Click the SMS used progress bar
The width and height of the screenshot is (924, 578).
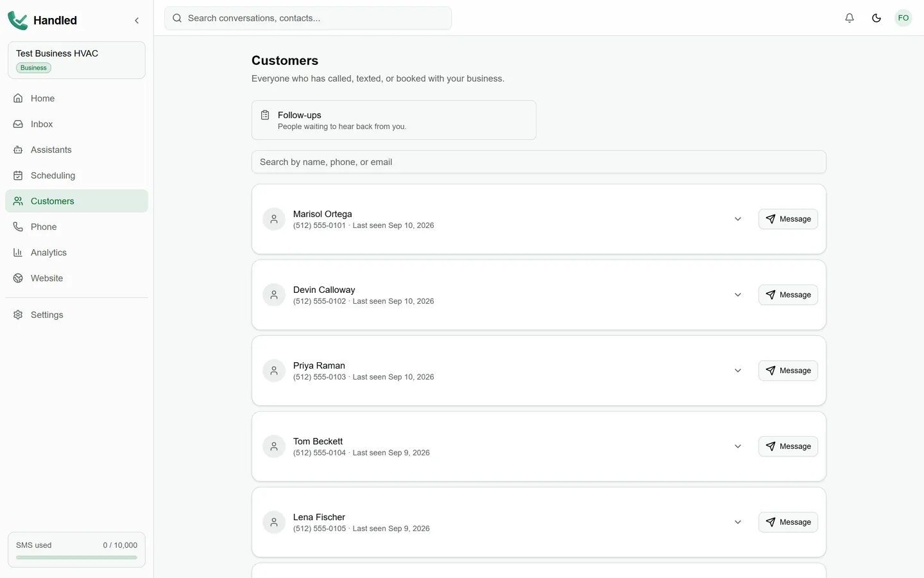coord(76,557)
